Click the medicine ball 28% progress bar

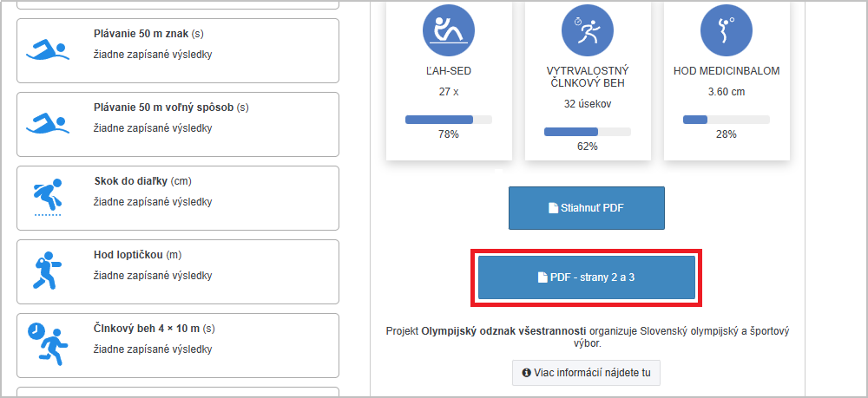(x=726, y=120)
